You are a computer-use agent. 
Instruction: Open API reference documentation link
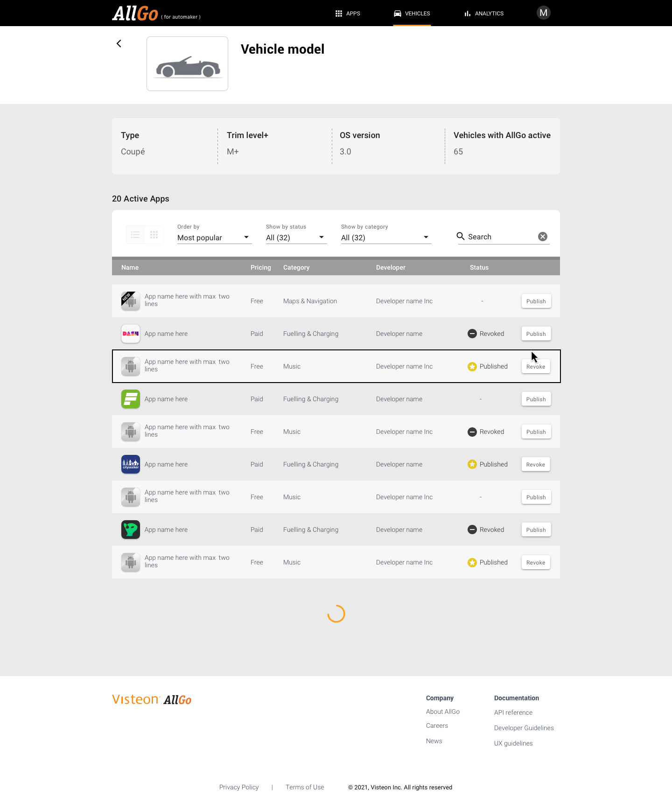pyautogui.click(x=513, y=712)
